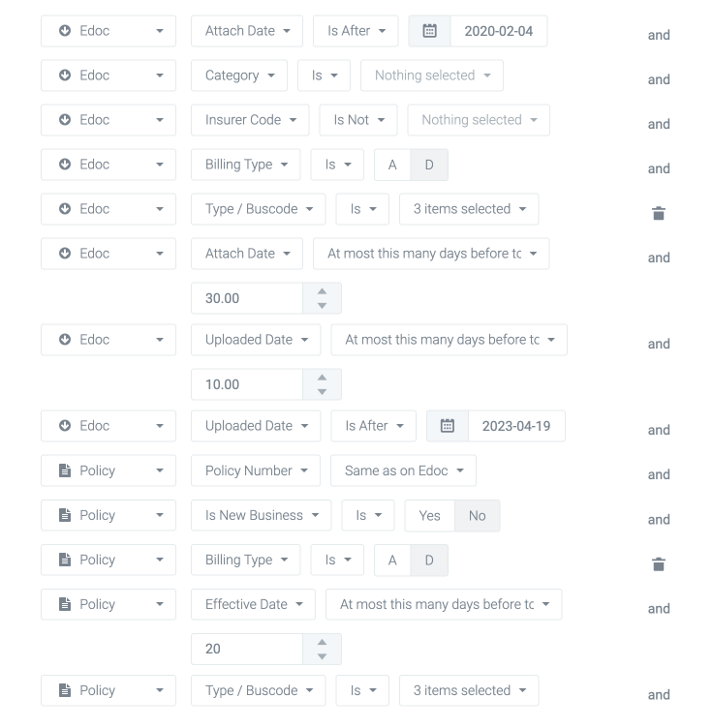This screenshot has height=728, width=713.
Task: Set Is New Business to Yes
Action: coord(429,515)
